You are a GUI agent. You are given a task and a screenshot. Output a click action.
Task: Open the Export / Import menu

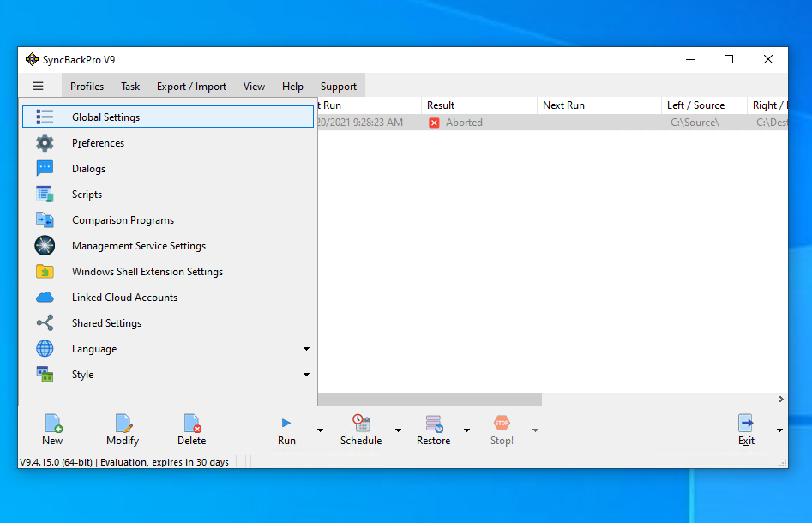[x=191, y=87]
